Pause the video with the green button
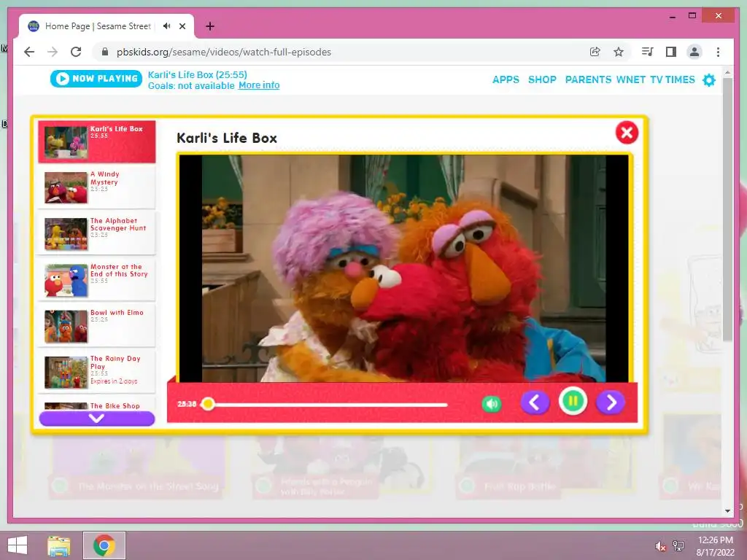This screenshot has width=747, height=560. (573, 402)
